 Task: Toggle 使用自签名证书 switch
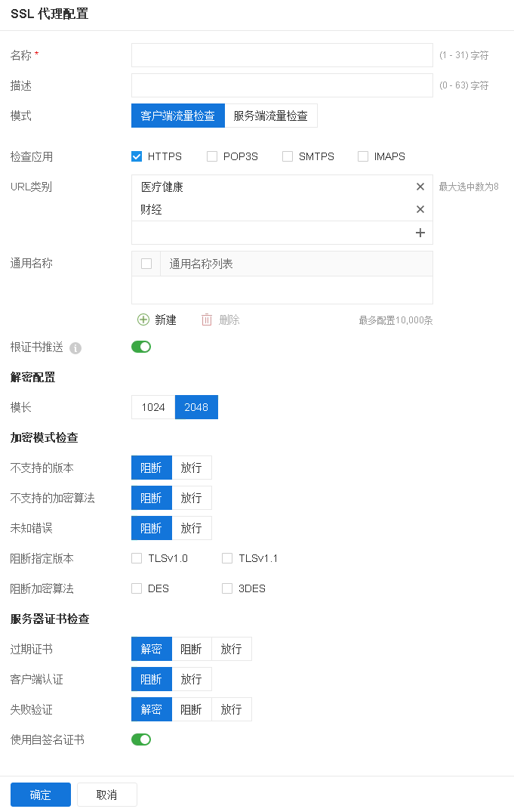(141, 739)
